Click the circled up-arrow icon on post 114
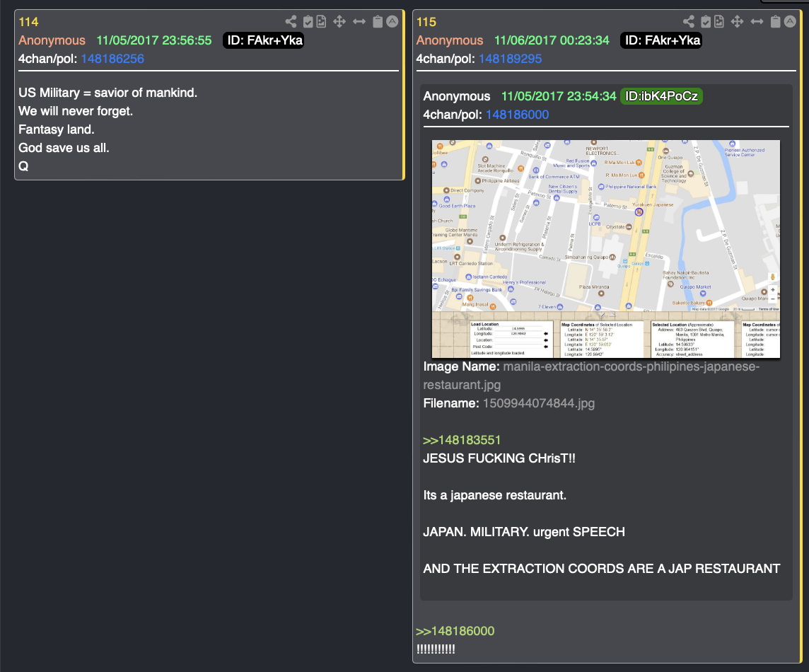The image size is (809, 672). pos(392,21)
